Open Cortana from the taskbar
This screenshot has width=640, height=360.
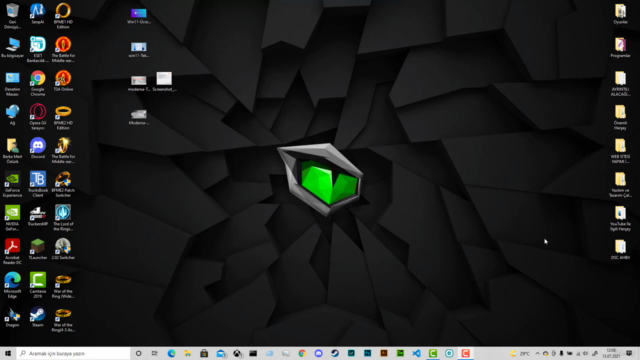pos(139,353)
